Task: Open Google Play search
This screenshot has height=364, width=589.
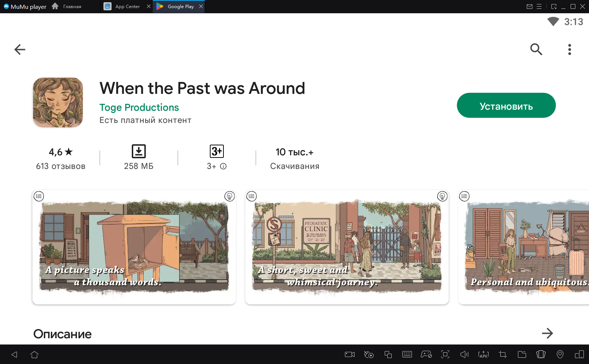Action: point(536,49)
